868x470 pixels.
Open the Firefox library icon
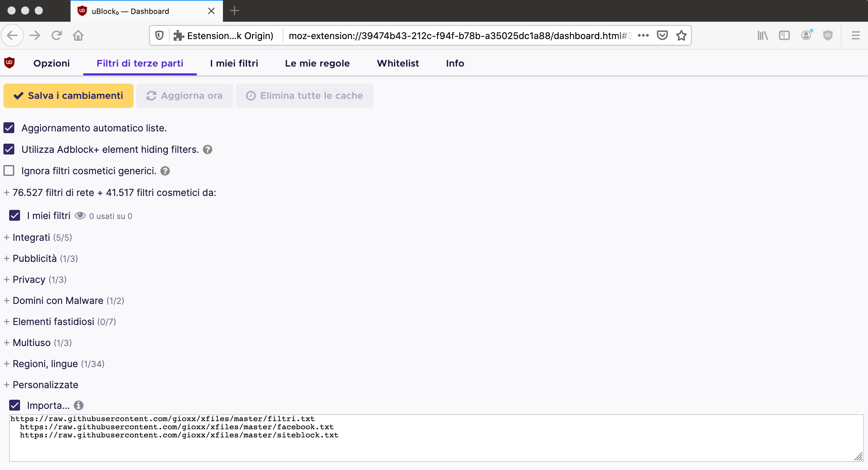762,35
